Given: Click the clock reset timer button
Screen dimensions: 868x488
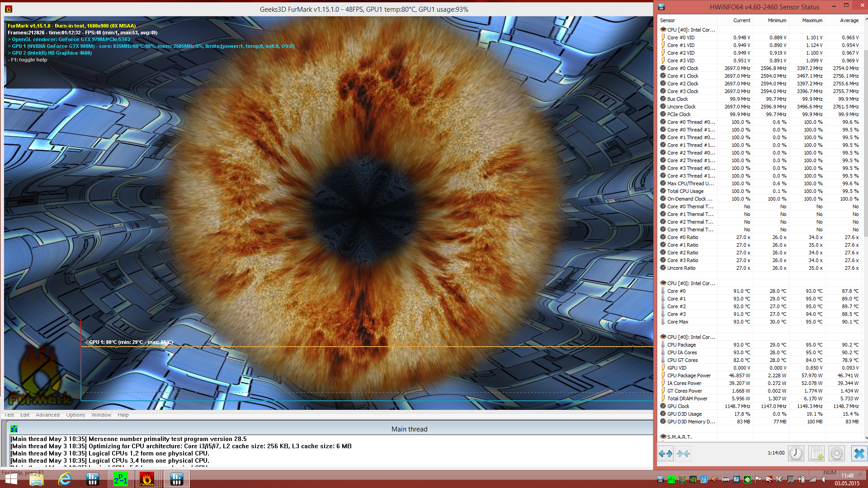Looking at the screenshot, I should (x=796, y=453).
